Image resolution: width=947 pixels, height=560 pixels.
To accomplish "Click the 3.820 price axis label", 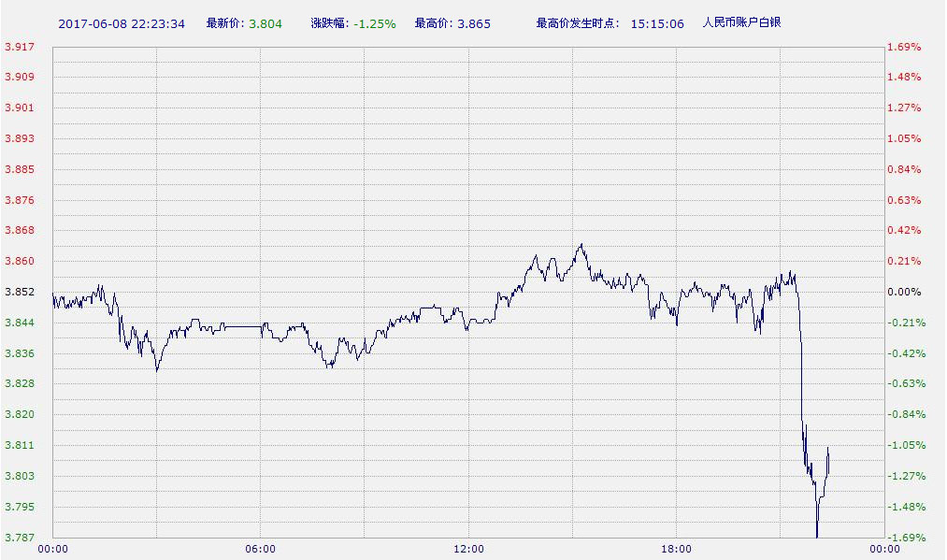I will pyautogui.click(x=20, y=414).
